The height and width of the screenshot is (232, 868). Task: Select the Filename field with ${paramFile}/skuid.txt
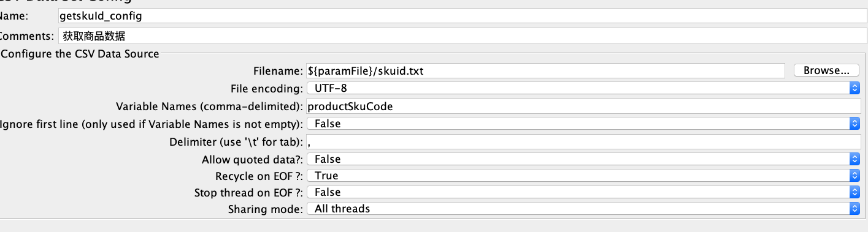tap(545, 71)
